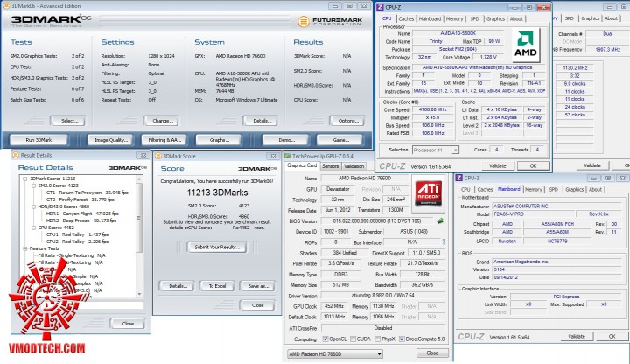Click the Submit Your Results button
Image resolution: width=630 pixels, height=364 pixels.
click(x=219, y=248)
